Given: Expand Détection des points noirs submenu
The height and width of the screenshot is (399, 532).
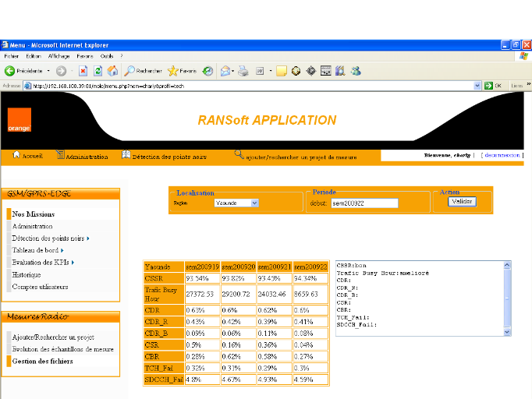Looking at the screenshot, I should pyautogui.click(x=50, y=238).
